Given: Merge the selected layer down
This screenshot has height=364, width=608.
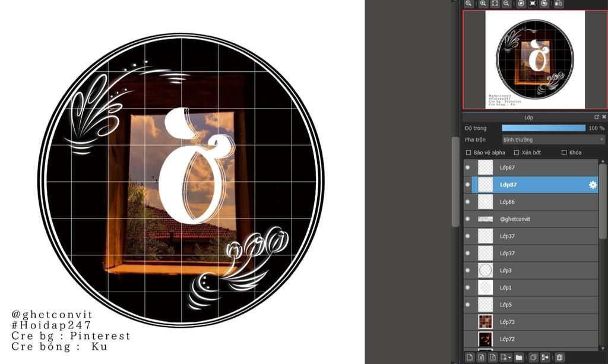Looking at the screenshot, I should 545,357.
